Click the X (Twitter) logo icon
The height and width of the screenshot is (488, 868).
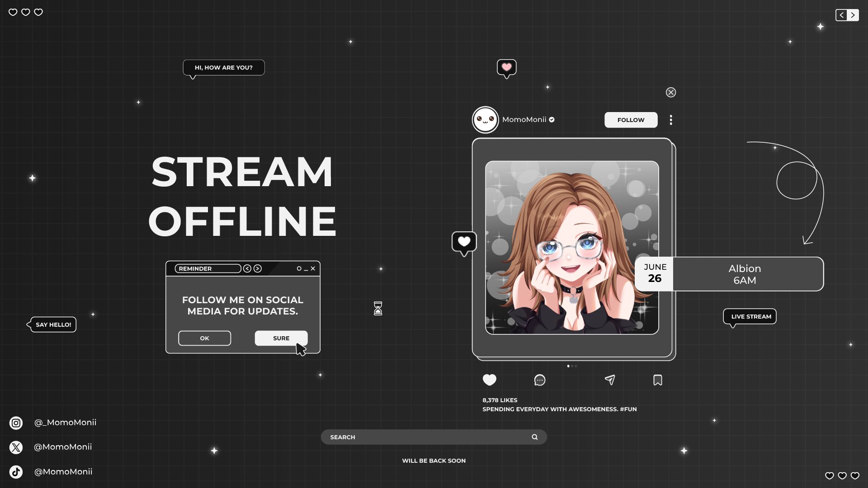click(16, 447)
